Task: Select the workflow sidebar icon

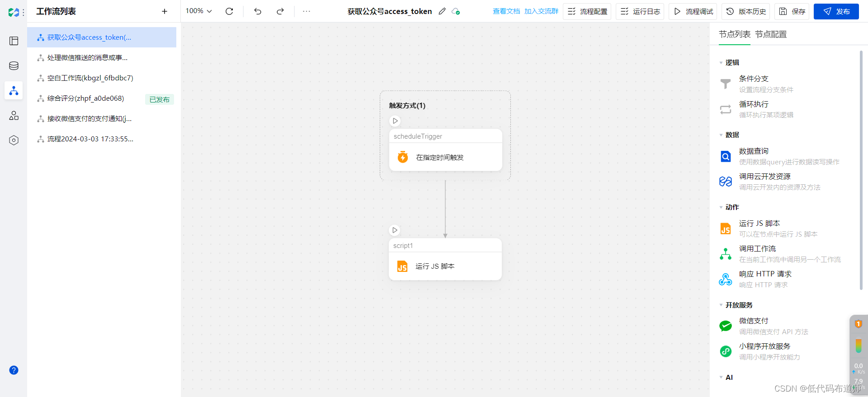Action: click(x=14, y=91)
